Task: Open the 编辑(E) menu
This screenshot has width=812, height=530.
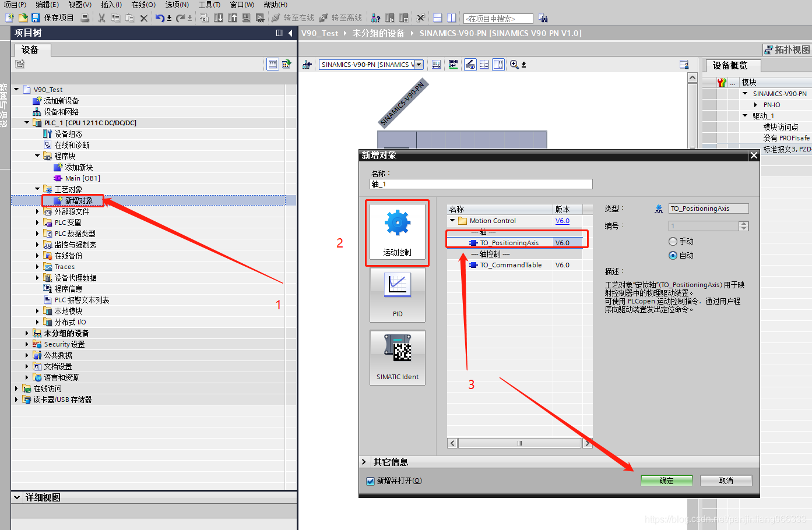Action: [47, 5]
